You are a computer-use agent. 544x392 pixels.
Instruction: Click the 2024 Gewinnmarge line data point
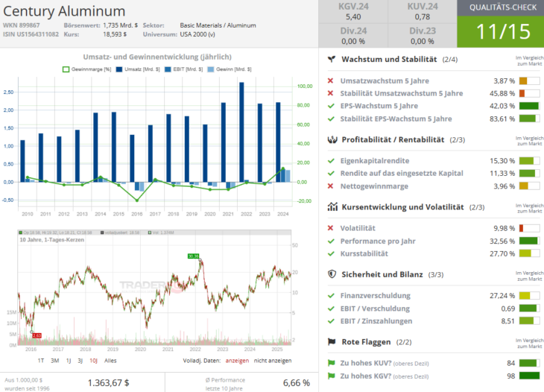point(282,169)
